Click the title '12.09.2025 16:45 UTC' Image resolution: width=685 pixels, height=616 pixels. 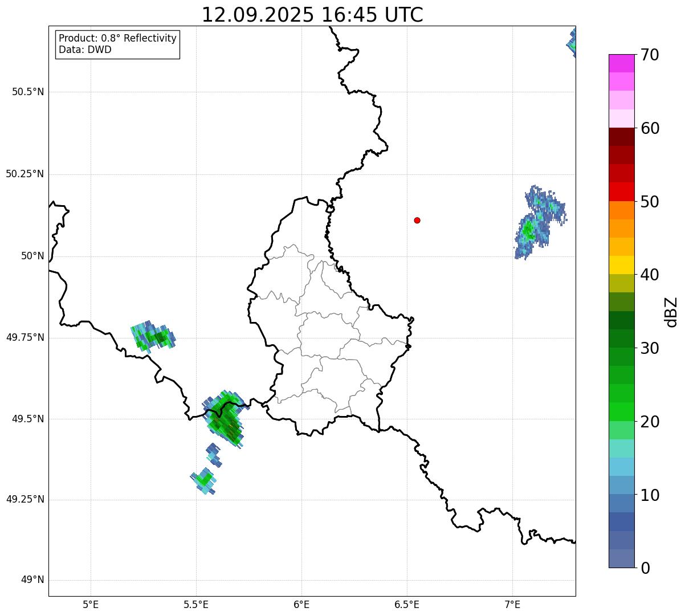click(312, 15)
